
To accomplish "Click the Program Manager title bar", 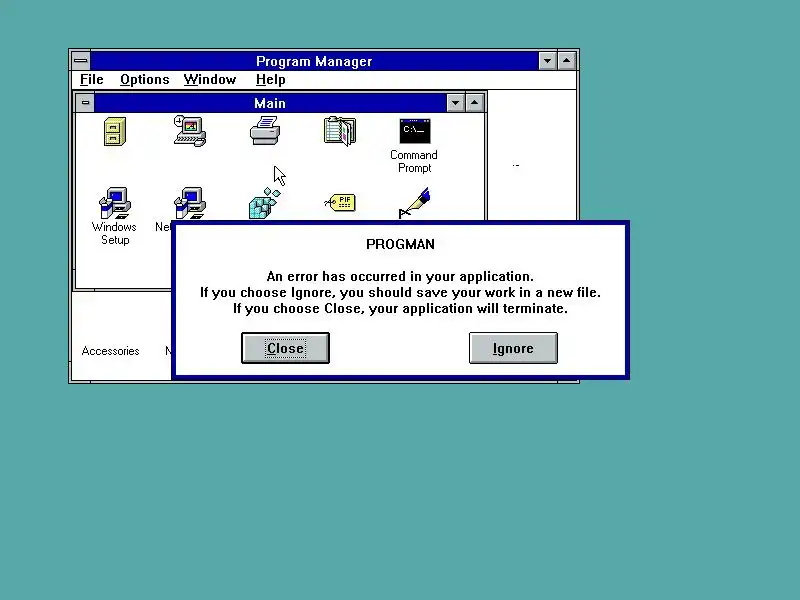I will (314, 61).
